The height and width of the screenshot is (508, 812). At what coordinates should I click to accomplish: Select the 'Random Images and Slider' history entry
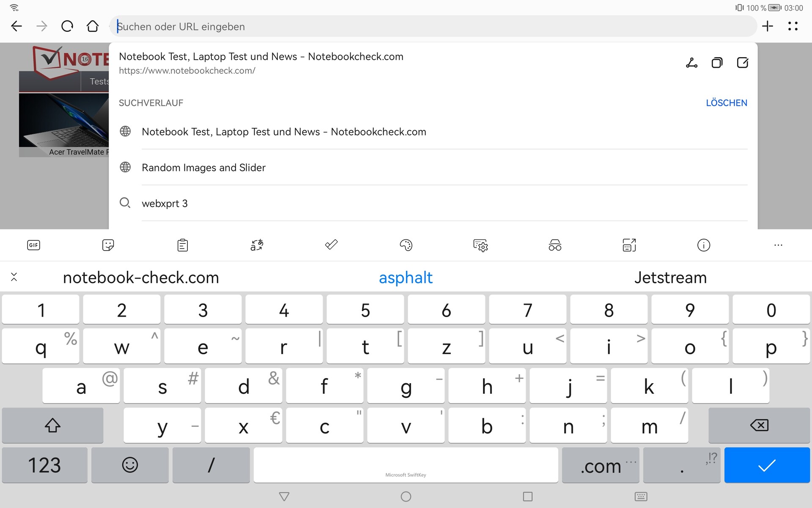203,168
